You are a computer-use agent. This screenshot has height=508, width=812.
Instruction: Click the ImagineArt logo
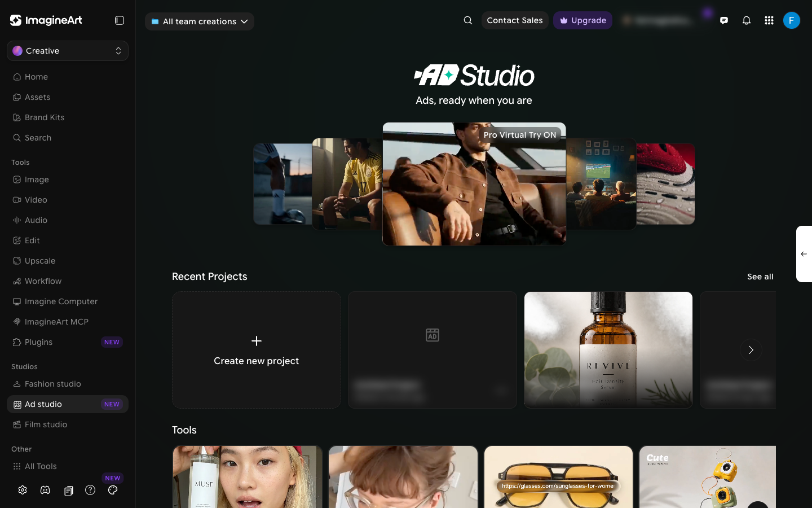(46, 20)
